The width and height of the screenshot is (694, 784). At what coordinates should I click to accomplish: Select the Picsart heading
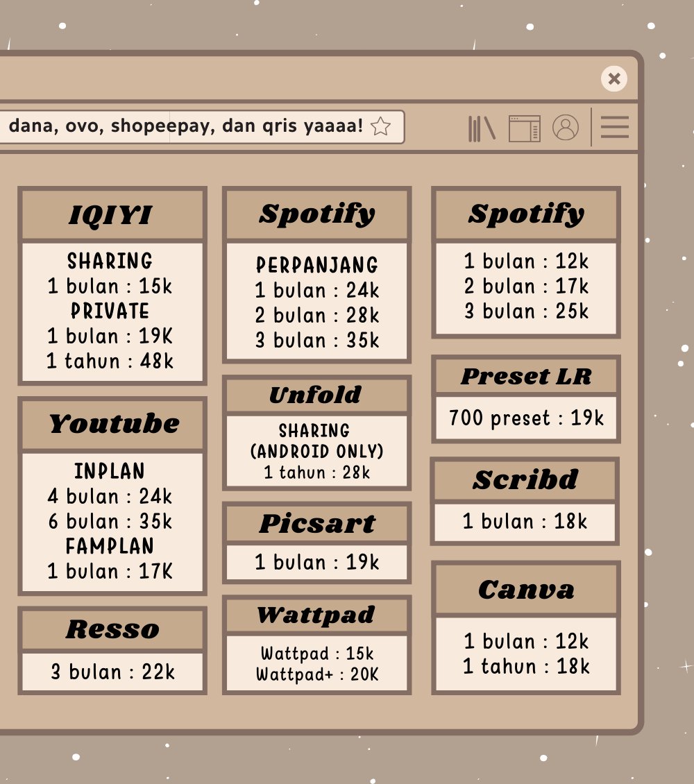click(317, 524)
